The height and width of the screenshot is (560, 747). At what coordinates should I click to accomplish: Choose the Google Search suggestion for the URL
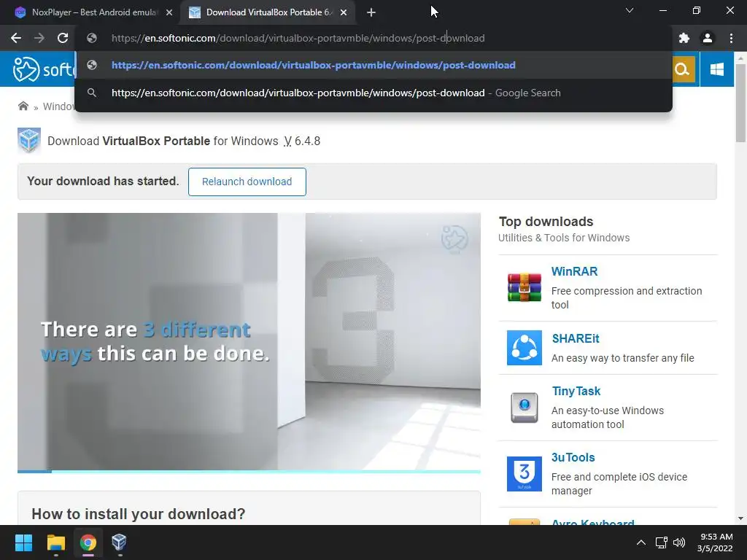click(x=373, y=93)
